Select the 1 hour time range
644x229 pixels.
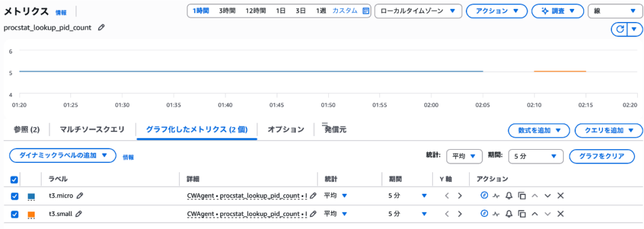[201, 11]
